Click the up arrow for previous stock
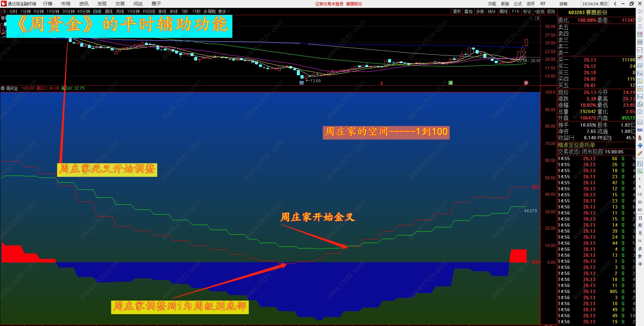 [x=640, y=19]
